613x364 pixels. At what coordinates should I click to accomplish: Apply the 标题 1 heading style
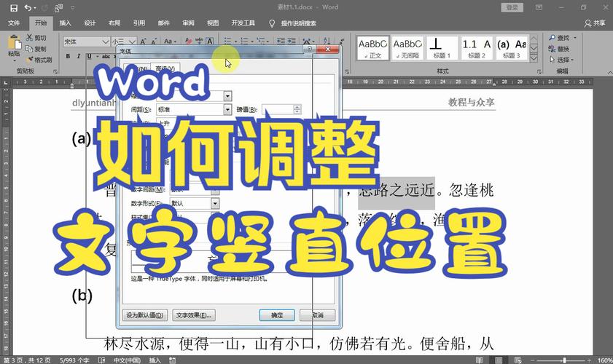coord(442,49)
